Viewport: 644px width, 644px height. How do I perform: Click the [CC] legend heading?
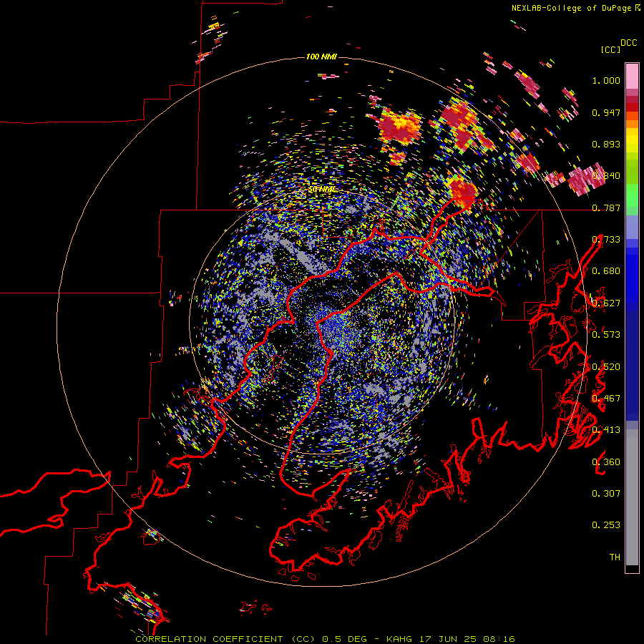click(610, 49)
